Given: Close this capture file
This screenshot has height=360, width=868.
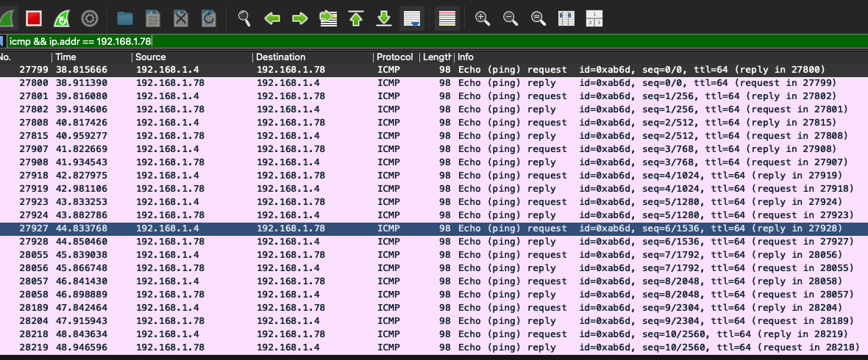Looking at the screenshot, I should pyautogui.click(x=181, y=19).
